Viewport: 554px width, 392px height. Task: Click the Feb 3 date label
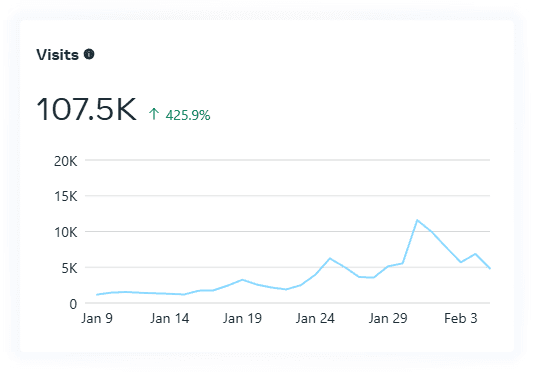click(461, 318)
